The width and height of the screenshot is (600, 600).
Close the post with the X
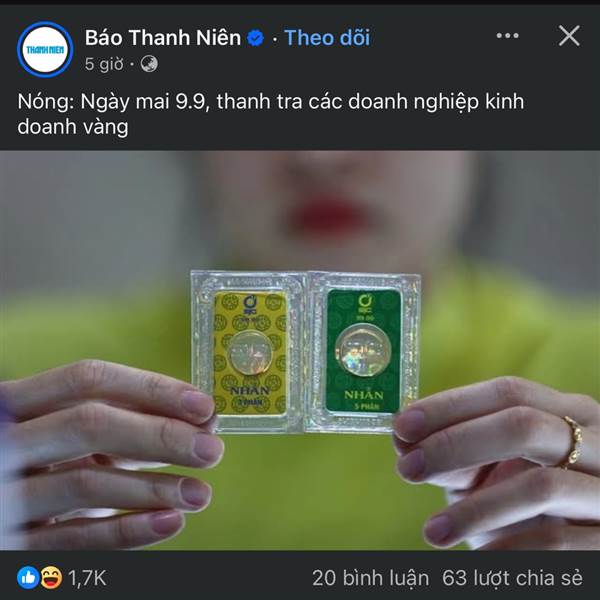(x=569, y=36)
